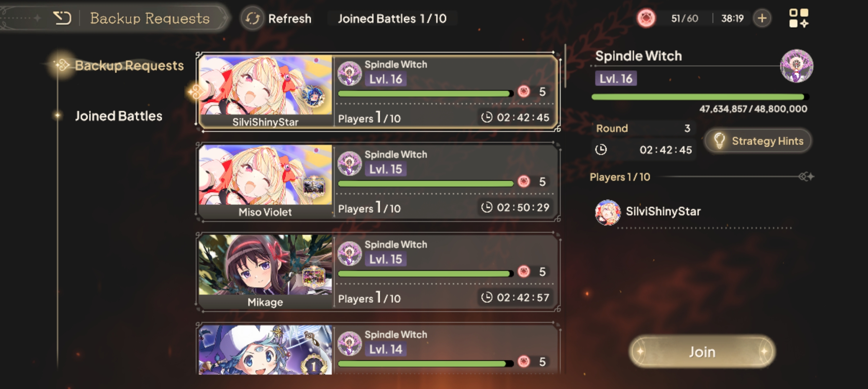Click the Refresh circular arrows icon

click(x=253, y=18)
